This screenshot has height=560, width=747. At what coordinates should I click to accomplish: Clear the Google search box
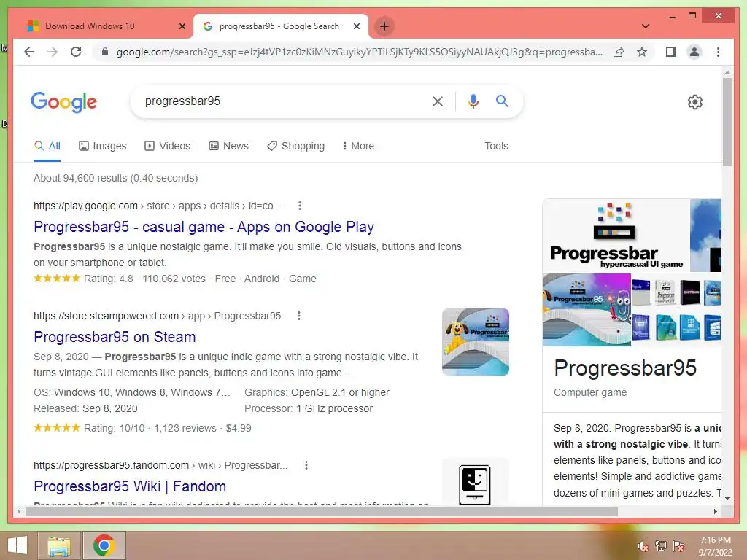pos(438,101)
